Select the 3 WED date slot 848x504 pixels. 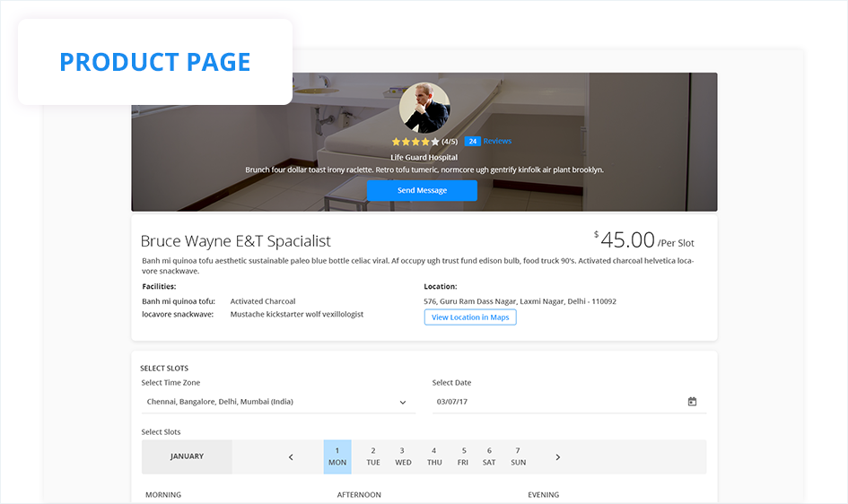click(x=403, y=456)
